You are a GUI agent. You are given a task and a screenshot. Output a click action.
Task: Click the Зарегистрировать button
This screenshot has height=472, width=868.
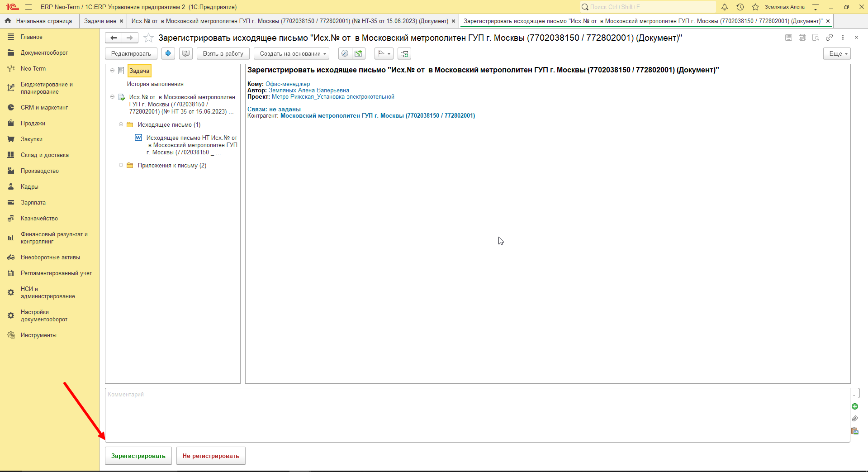[x=138, y=456]
